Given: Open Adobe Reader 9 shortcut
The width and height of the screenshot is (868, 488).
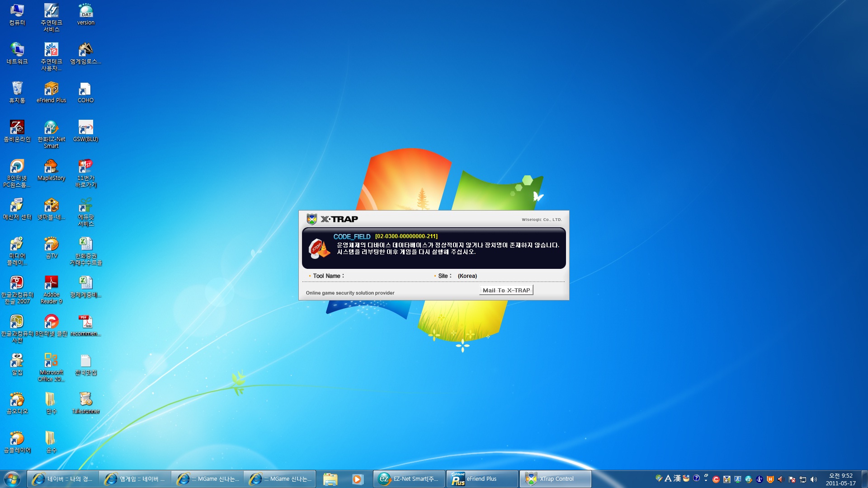Looking at the screenshot, I should click(x=51, y=283).
